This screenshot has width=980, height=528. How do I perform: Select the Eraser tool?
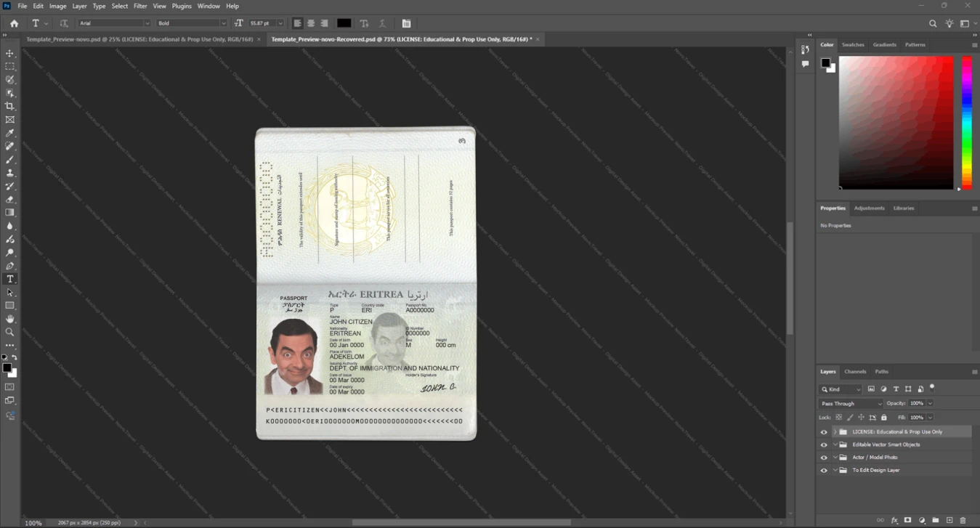pos(10,199)
